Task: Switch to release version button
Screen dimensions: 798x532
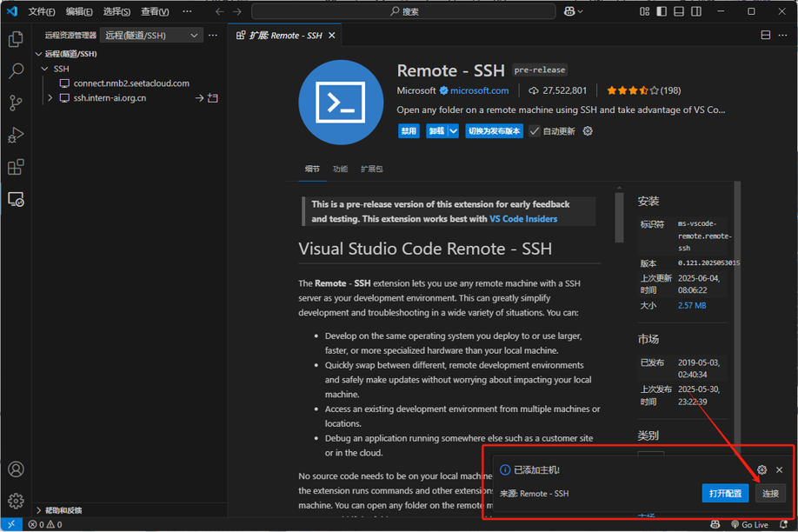Action: tap(494, 131)
